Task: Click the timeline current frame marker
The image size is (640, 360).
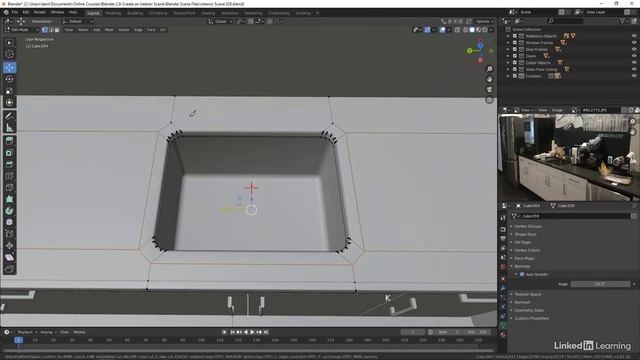Action: click(18, 340)
